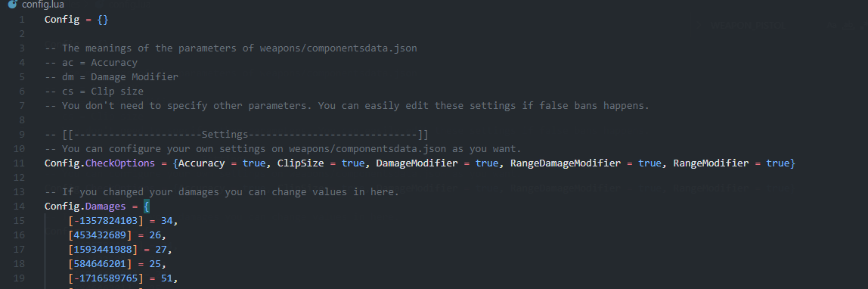868x289 pixels.
Task: Click the Settings comment divider on line 9
Action: 237,135
